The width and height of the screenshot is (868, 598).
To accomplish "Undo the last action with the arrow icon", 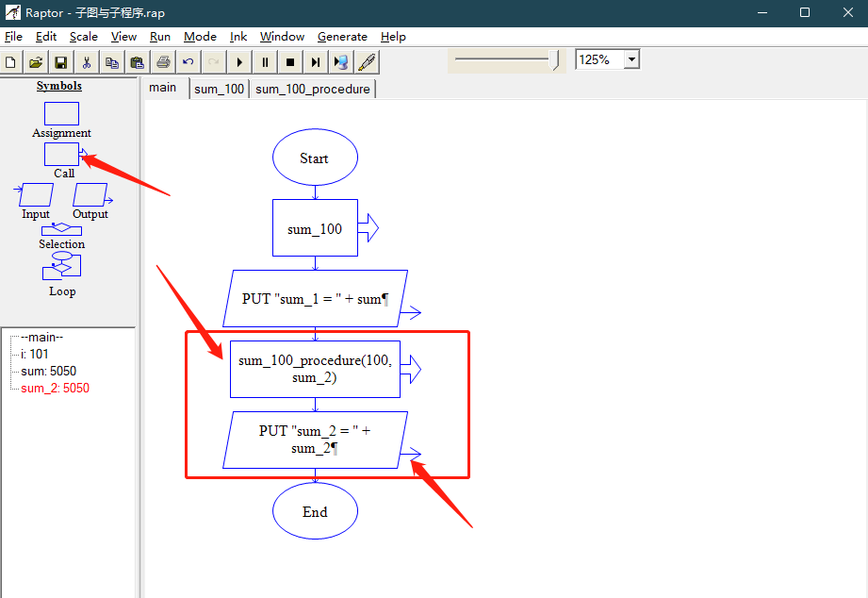I will 188,62.
